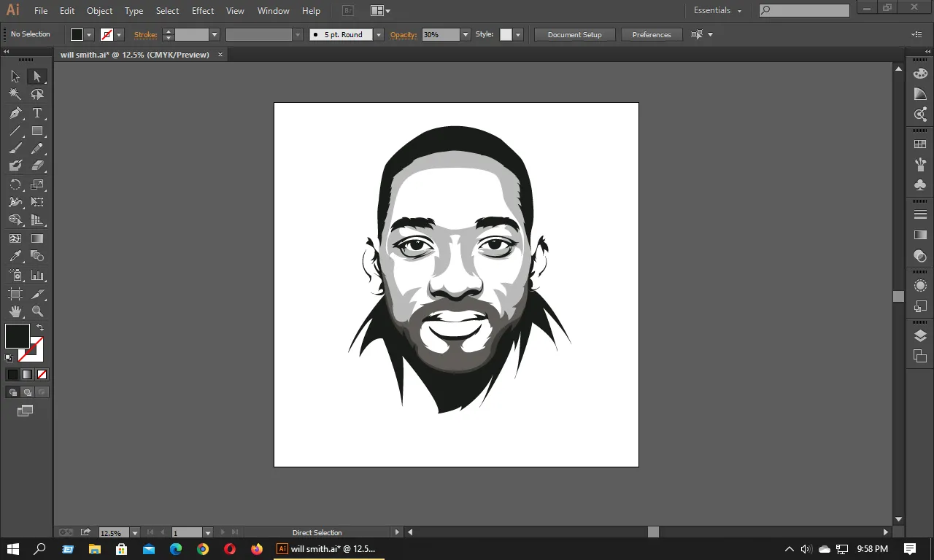
Task: Select the Rectangle tool
Action: tap(37, 131)
